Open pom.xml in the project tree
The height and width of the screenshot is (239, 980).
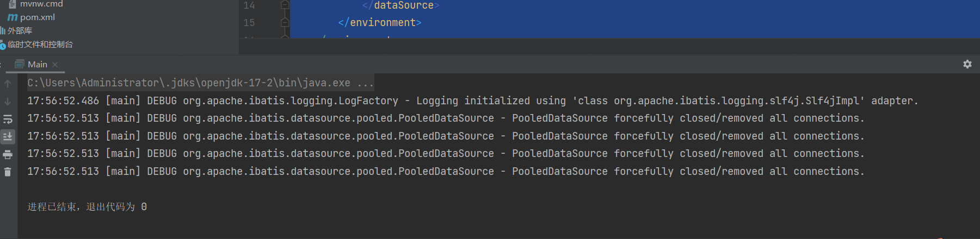point(37,17)
